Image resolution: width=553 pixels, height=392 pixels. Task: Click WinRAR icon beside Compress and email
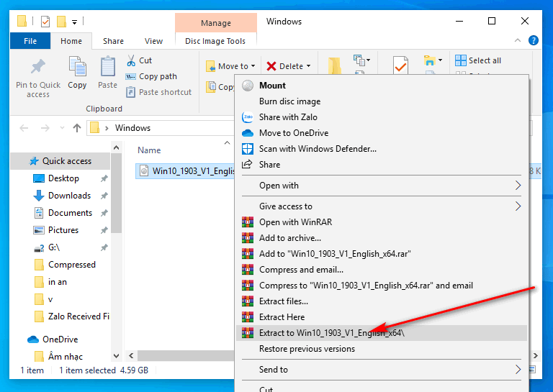(248, 270)
